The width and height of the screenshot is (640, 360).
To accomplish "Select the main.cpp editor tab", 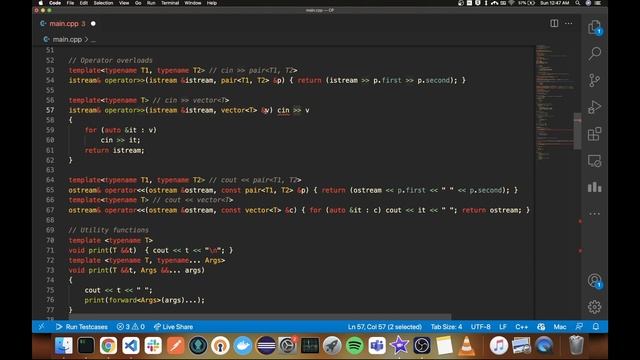I will [63, 24].
